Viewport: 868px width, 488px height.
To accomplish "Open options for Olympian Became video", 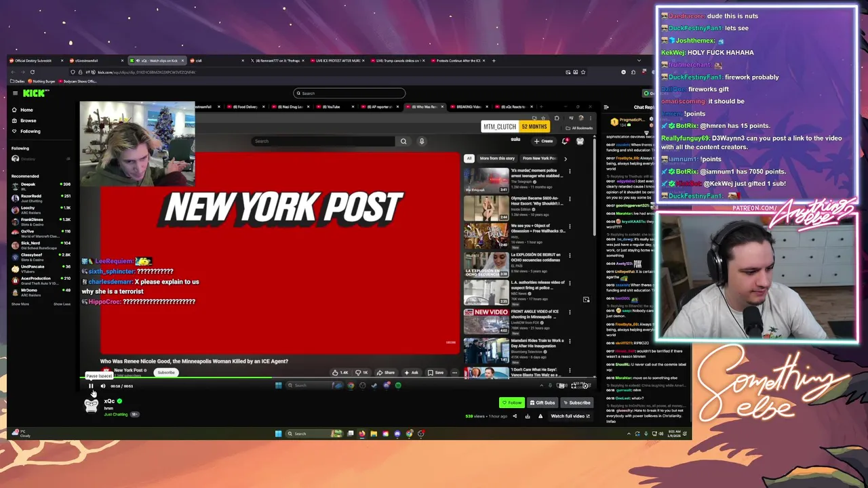I will pos(570,199).
